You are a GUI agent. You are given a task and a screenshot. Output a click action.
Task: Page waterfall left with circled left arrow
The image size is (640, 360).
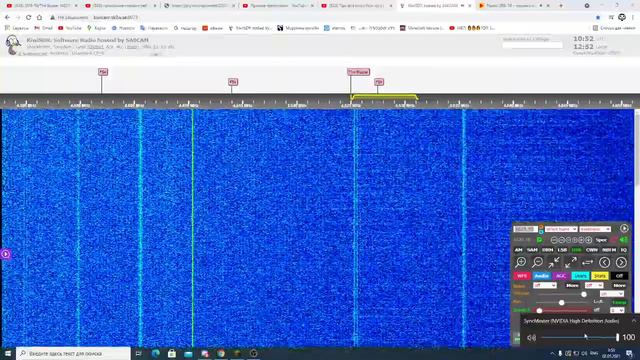point(604,262)
